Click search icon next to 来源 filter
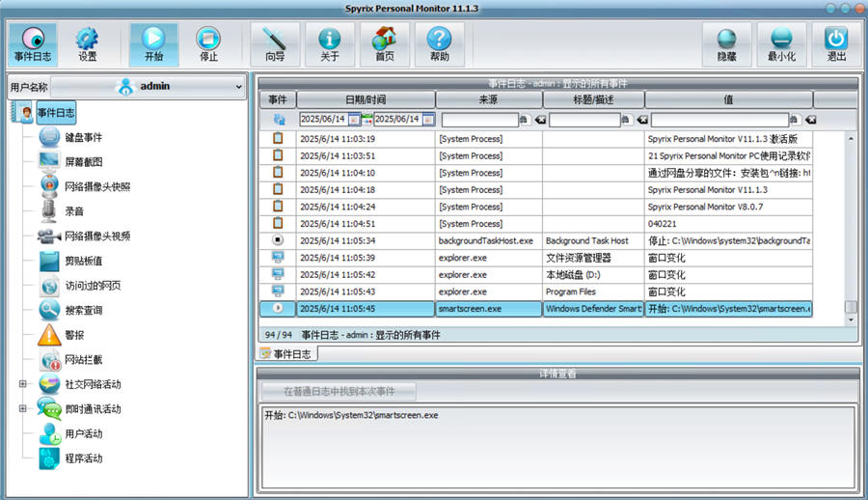This screenshot has width=868, height=500. tap(524, 119)
